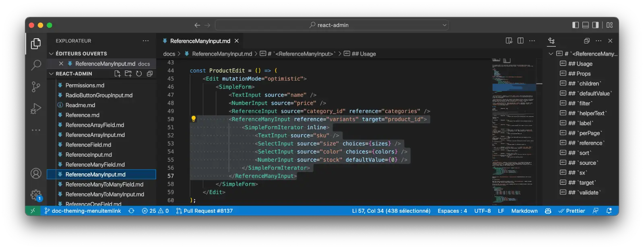Viewport: 644px width, 249px height.
Task: Click the doc-theming-menuitemlink branch name
Action: click(x=86, y=211)
